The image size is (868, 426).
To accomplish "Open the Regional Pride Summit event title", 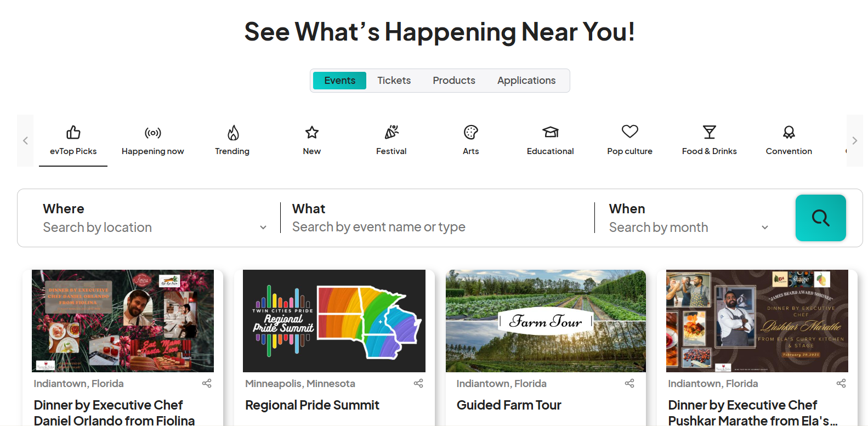I will click(x=312, y=405).
